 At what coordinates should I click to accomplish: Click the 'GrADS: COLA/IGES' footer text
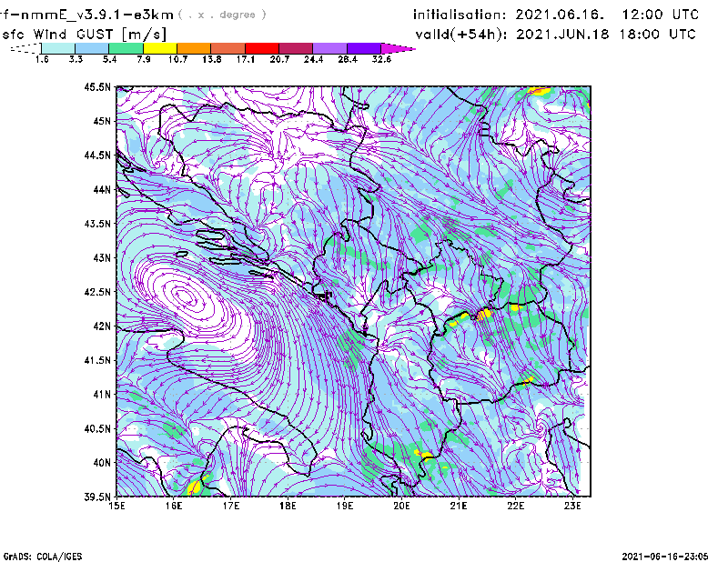click(x=43, y=557)
